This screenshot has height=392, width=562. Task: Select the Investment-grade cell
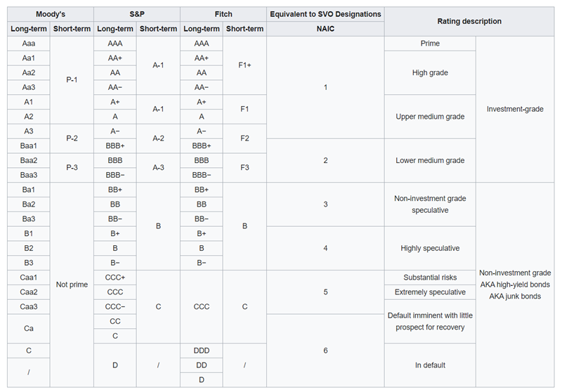(514, 109)
